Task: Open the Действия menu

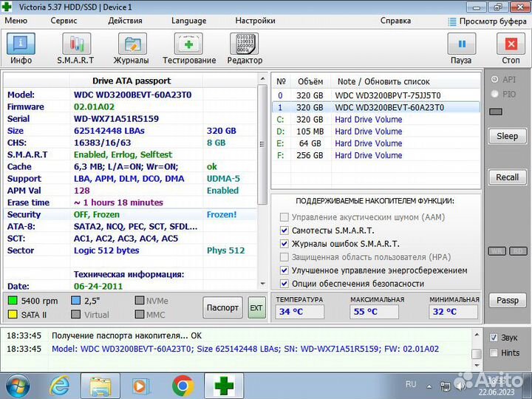Action: [x=125, y=21]
